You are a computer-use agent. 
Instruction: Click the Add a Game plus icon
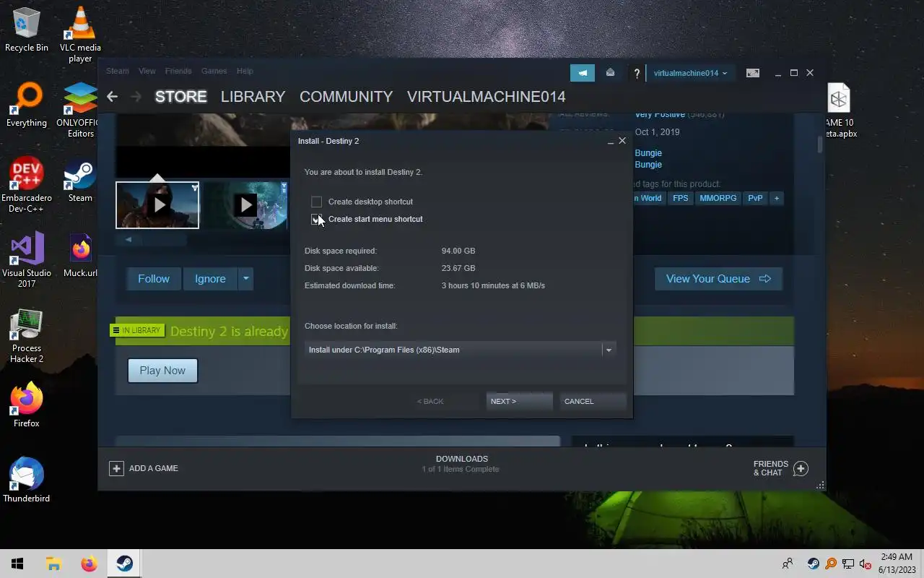[x=116, y=468]
